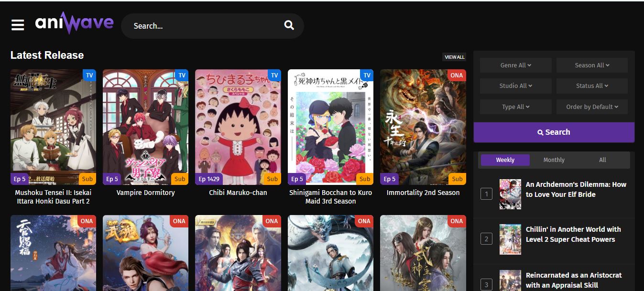644x291 pixels.
Task: Switch to the Monthly tab
Action: tap(554, 160)
